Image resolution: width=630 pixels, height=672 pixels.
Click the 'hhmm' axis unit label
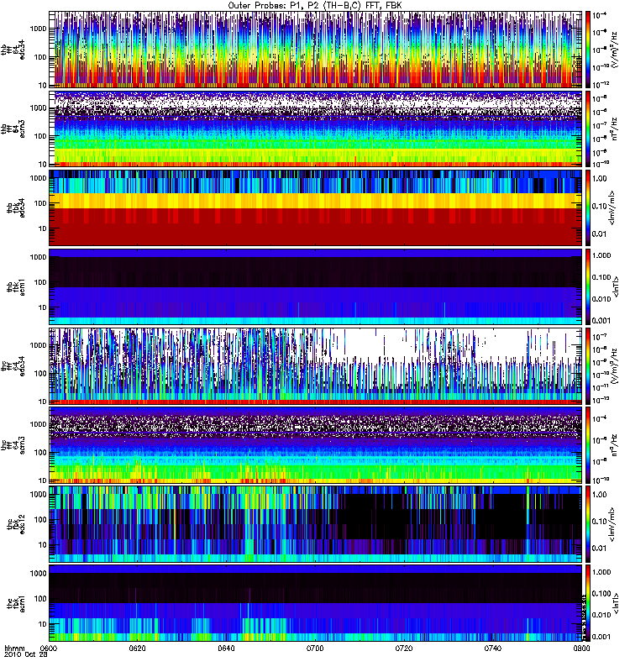click(x=14, y=648)
